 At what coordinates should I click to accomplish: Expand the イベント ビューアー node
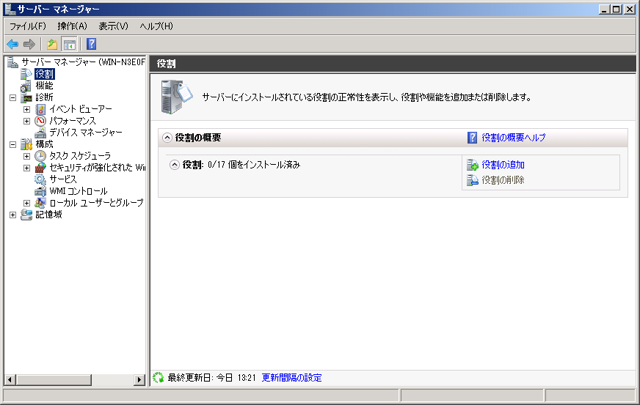(27, 109)
